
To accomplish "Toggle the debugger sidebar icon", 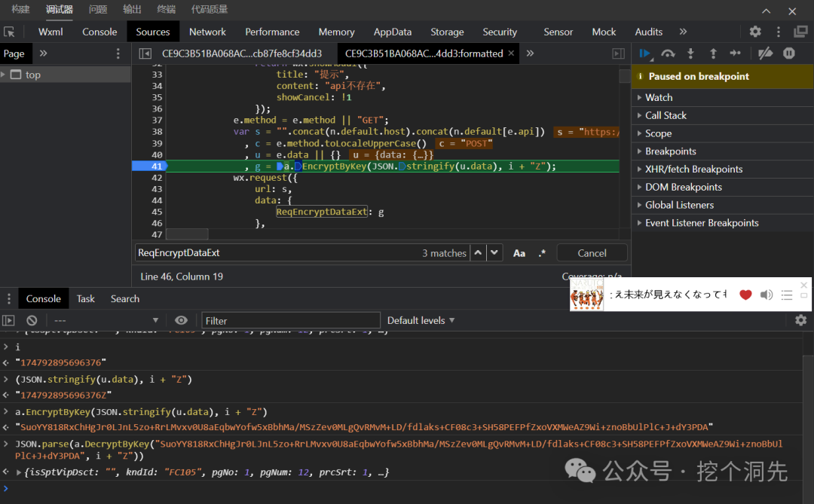I will [x=618, y=53].
